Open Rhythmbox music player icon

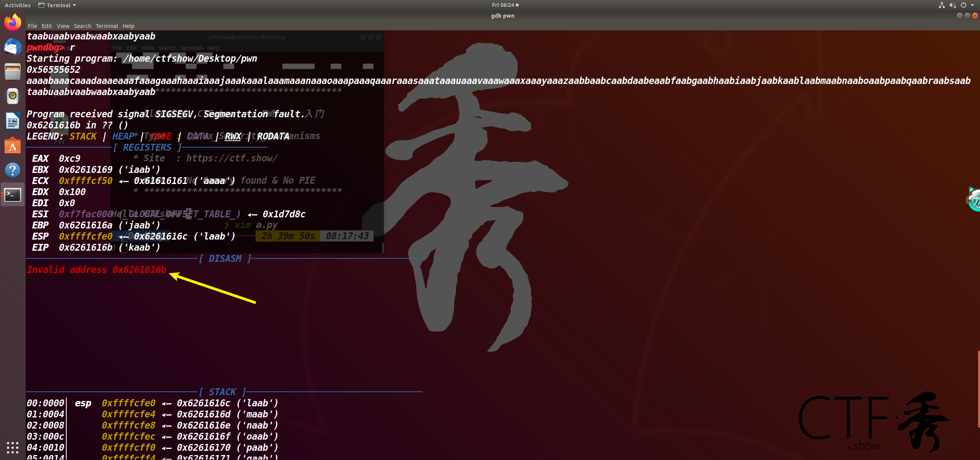click(x=13, y=96)
